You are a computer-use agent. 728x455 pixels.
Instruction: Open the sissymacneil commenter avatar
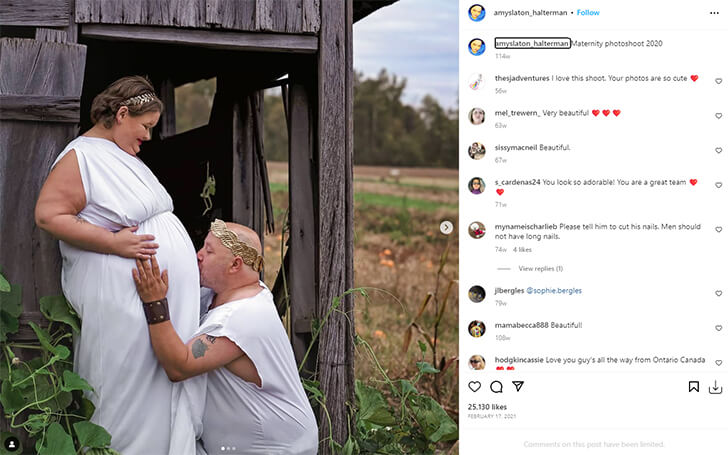coord(477,151)
